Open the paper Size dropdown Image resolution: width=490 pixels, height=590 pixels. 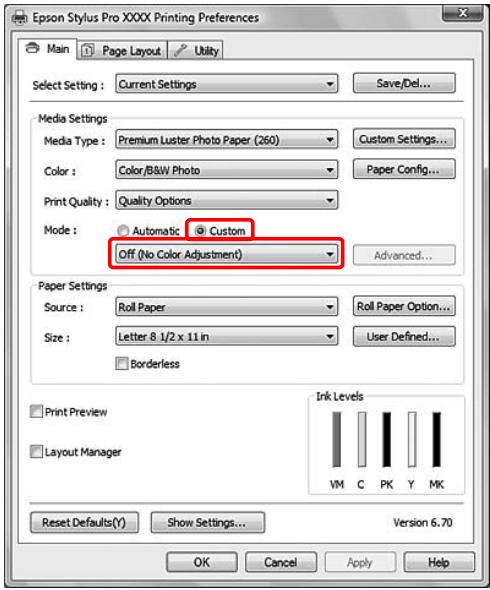coord(227,336)
